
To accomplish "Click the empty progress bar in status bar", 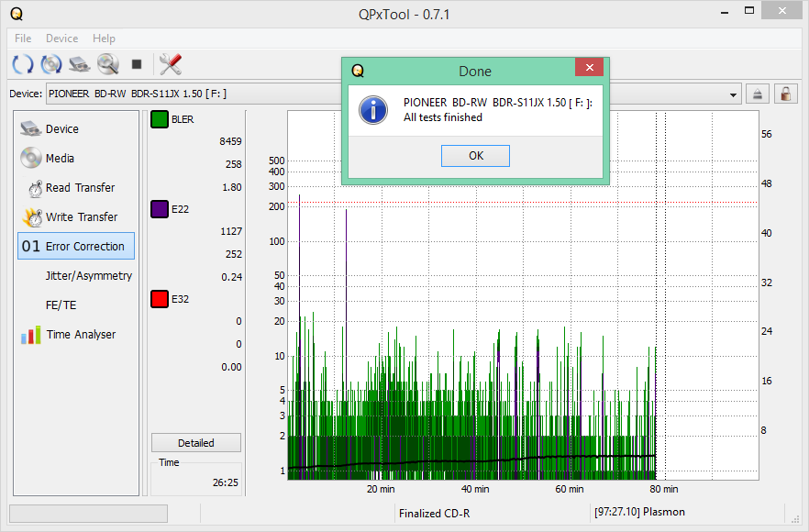I will 89,514.
